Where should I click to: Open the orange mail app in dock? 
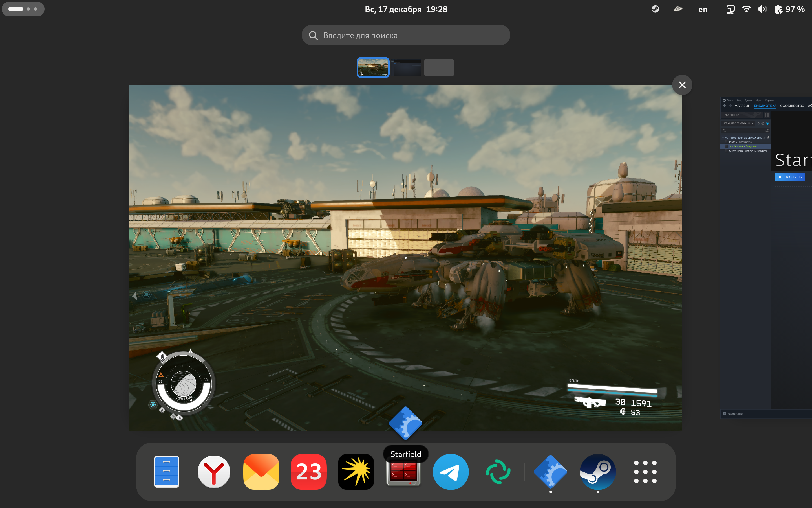coord(261,472)
